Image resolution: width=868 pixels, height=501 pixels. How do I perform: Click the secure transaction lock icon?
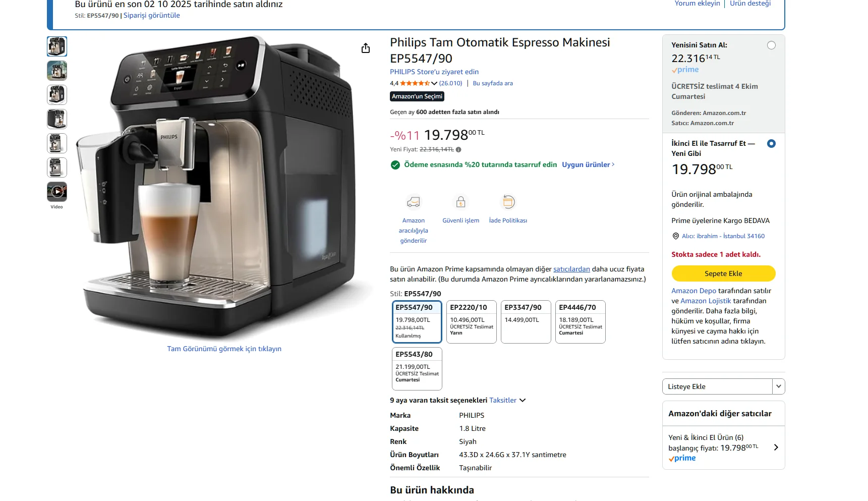pyautogui.click(x=460, y=202)
